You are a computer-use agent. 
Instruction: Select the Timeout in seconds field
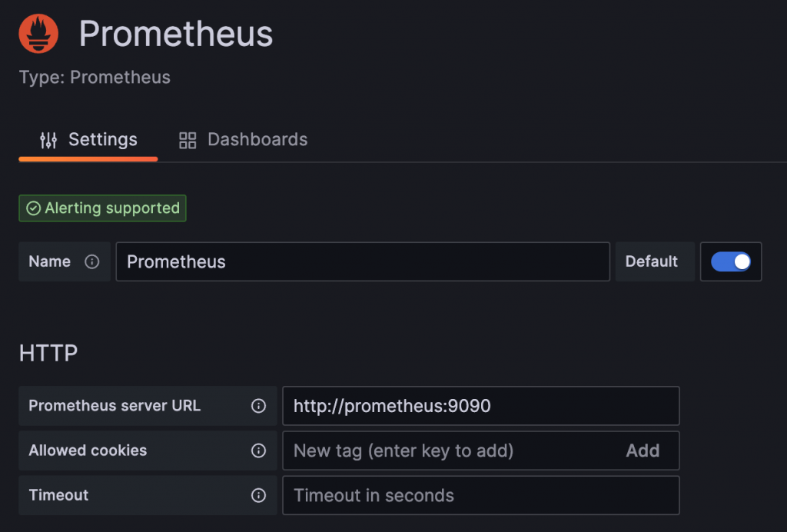(480, 495)
